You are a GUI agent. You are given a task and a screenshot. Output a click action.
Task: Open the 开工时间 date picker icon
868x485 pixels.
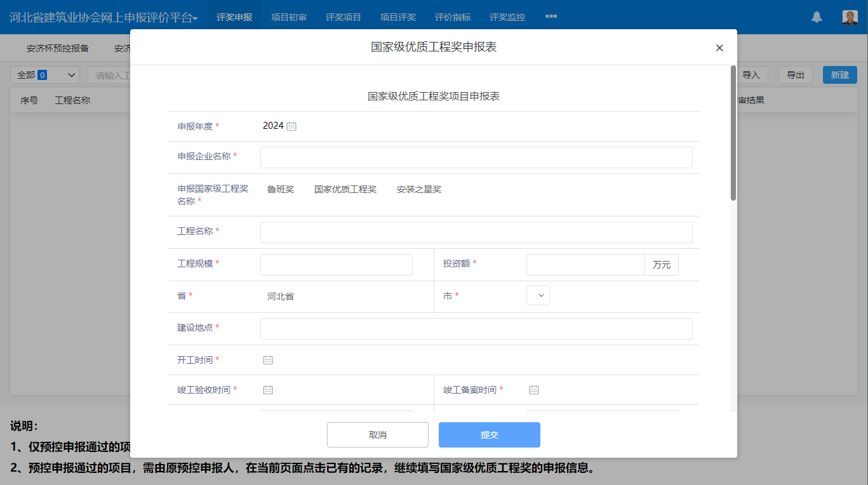coord(268,360)
